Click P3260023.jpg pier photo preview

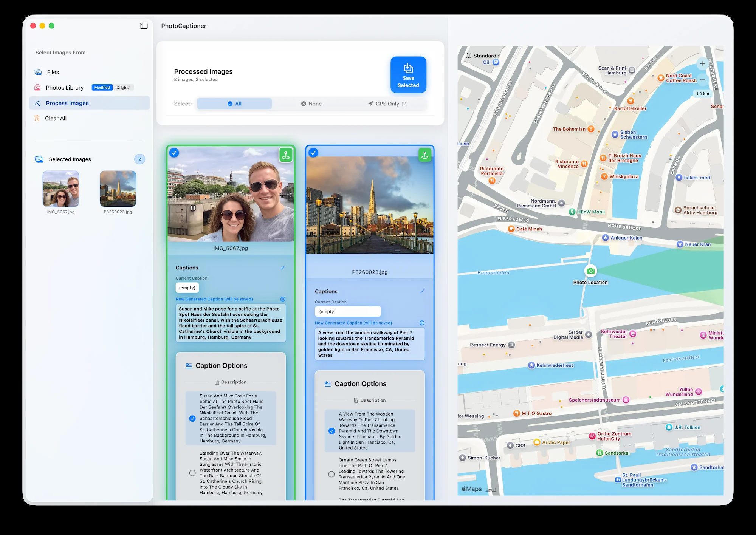[370, 205]
